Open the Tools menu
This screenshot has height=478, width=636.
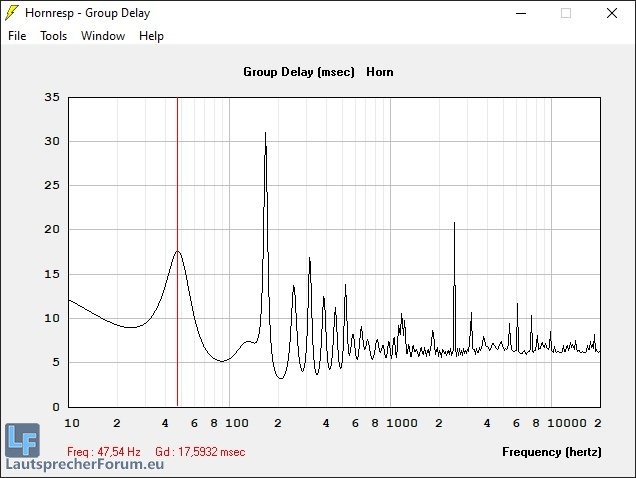click(x=53, y=36)
